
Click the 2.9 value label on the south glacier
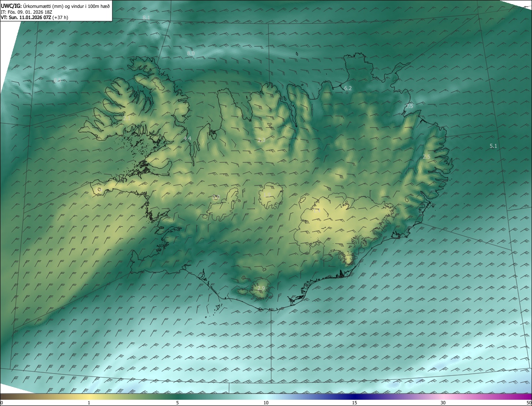coord(261,288)
